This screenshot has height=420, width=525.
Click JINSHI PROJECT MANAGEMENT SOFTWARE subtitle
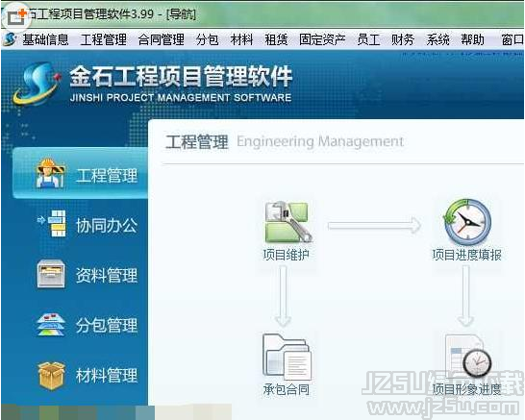[x=181, y=97]
